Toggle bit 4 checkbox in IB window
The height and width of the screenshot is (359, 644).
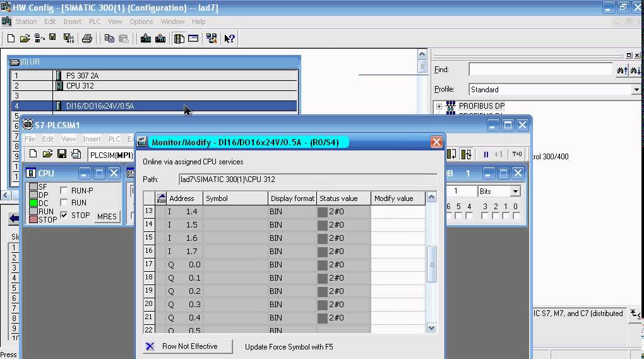(x=469, y=215)
